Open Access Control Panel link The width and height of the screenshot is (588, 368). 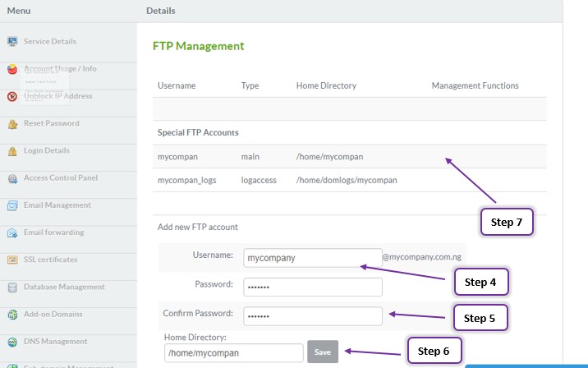coord(61,177)
